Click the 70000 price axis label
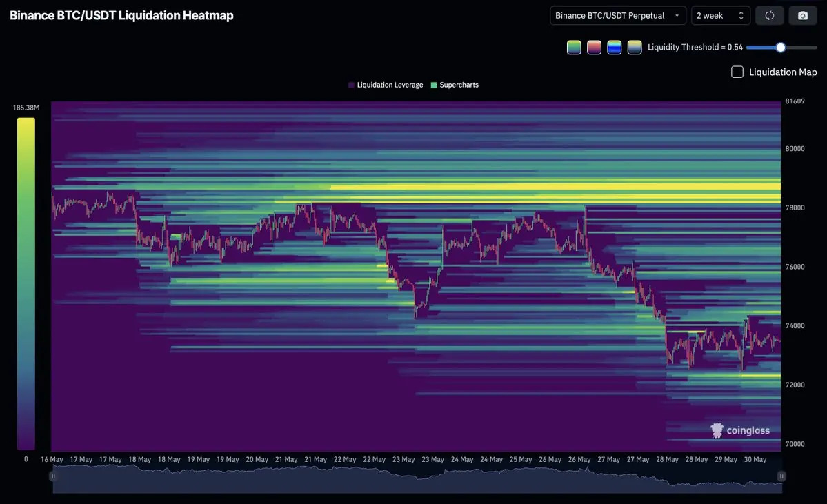 [795, 444]
